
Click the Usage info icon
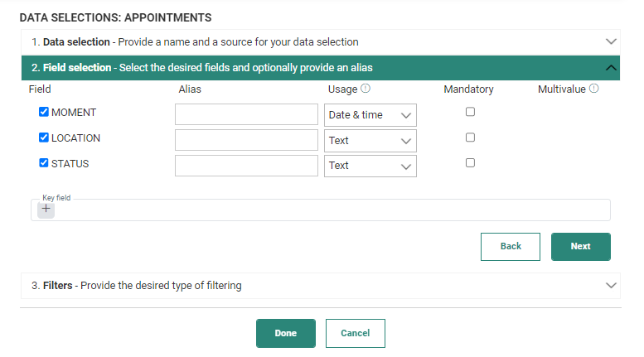click(x=366, y=89)
